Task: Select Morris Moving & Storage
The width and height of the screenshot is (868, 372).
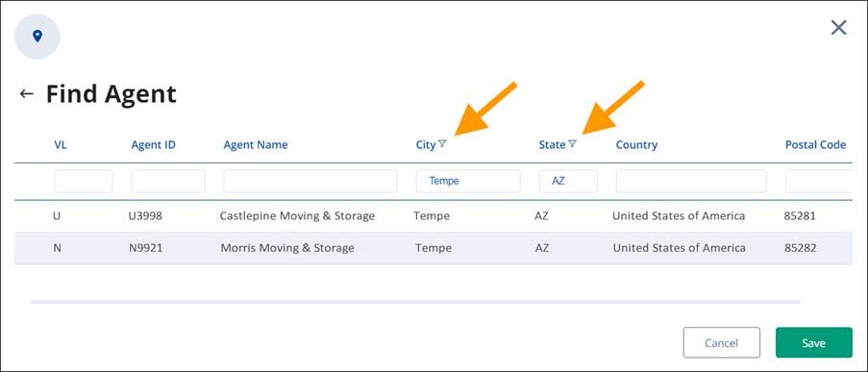Action: [x=287, y=248]
